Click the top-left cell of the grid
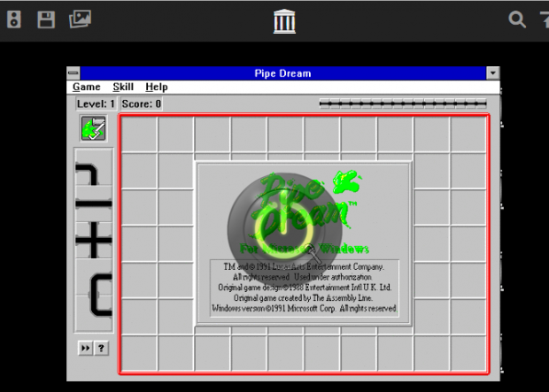 139,135
